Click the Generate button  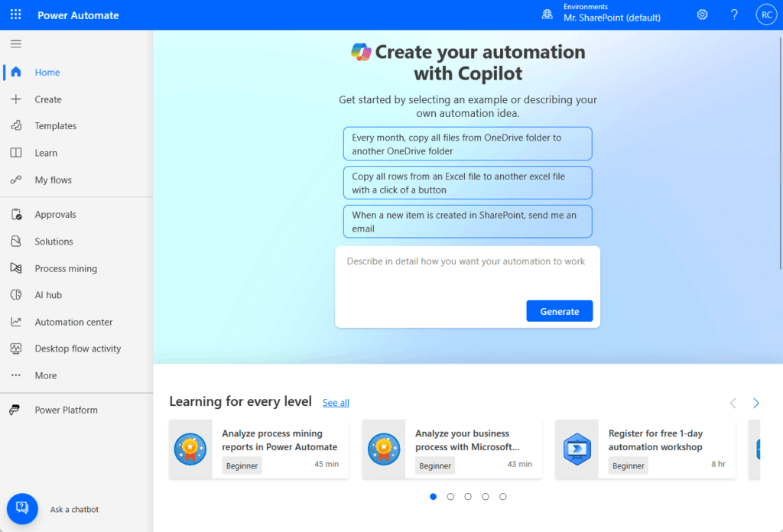[x=559, y=311]
